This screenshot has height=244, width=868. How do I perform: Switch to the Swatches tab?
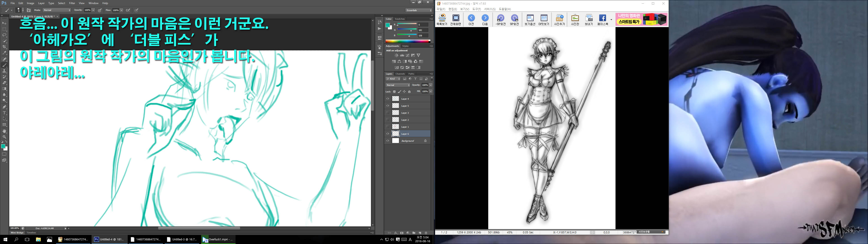point(400,19)
